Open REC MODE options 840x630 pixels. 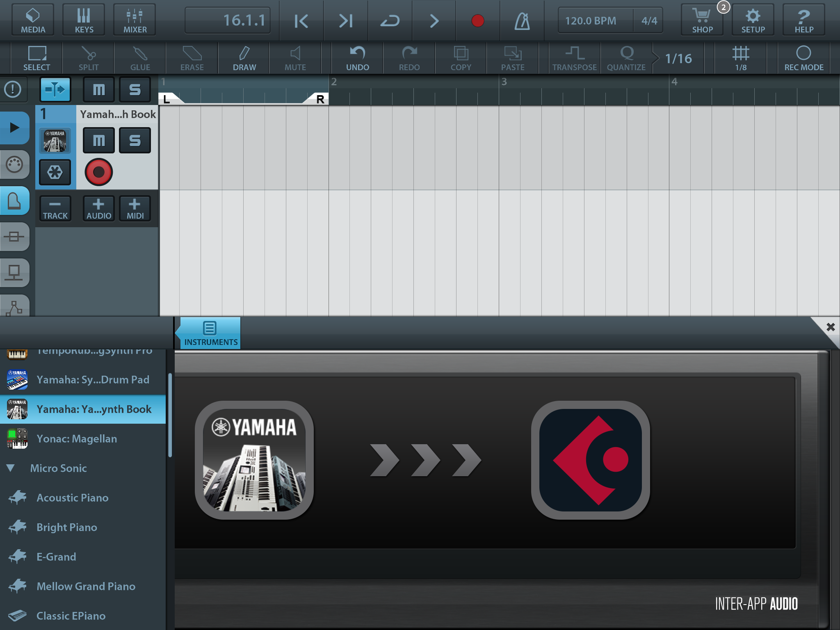(804, 58)
